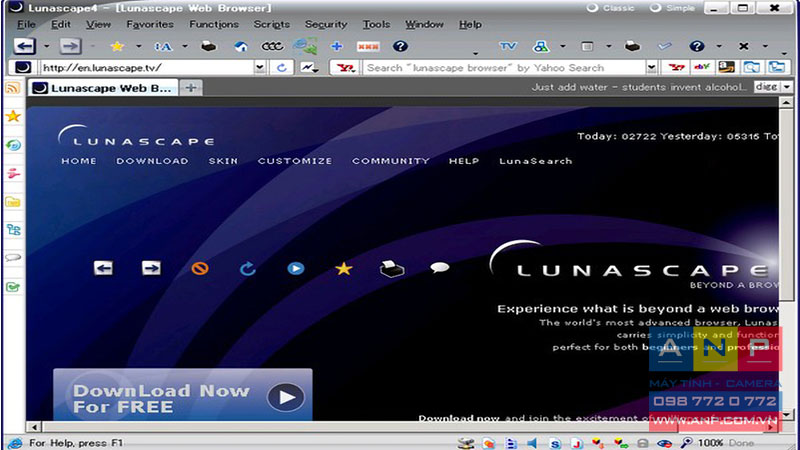Click the graph icon beside reload
Screen dimensions: 800x450
coord(309,67)
